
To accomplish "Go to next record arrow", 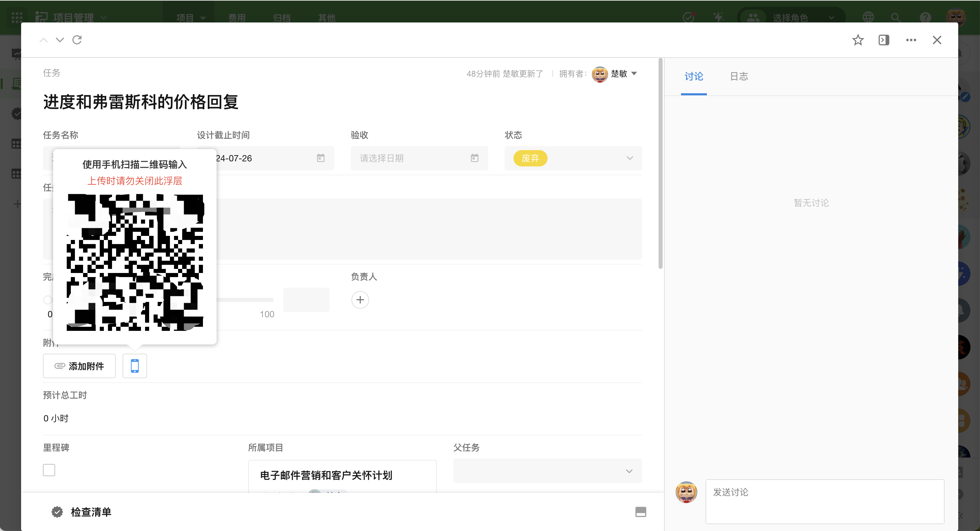I will coord(60,40).
